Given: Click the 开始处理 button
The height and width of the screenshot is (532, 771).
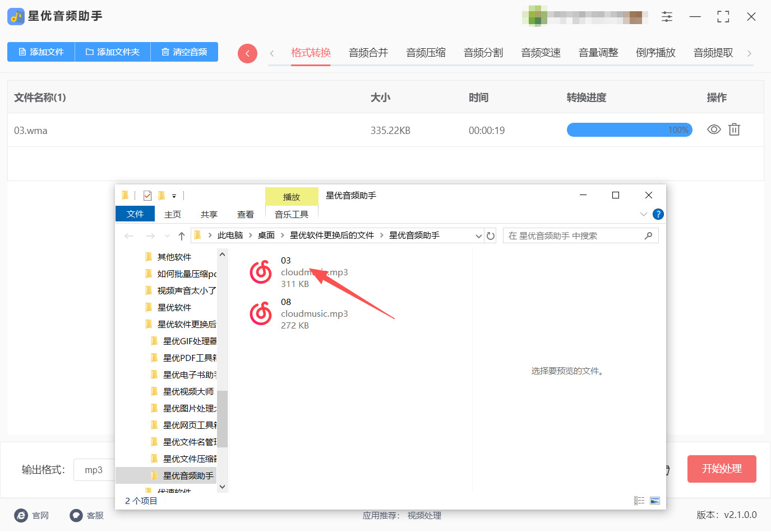Looking at the screenshot, I should [722, 469].
